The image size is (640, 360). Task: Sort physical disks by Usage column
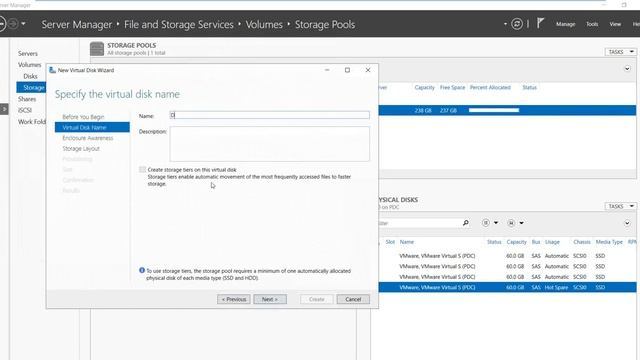552,242
